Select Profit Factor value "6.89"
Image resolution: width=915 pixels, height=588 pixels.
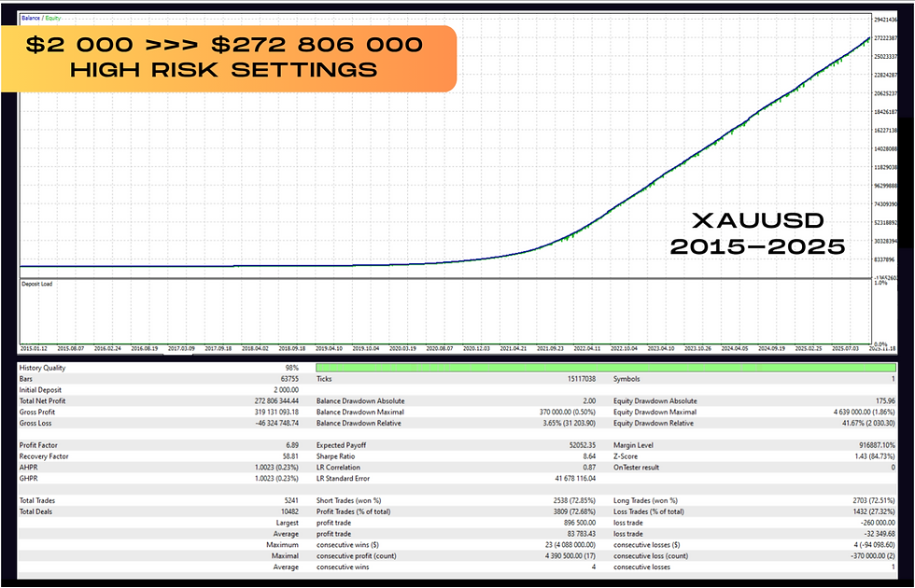point(292,446)
